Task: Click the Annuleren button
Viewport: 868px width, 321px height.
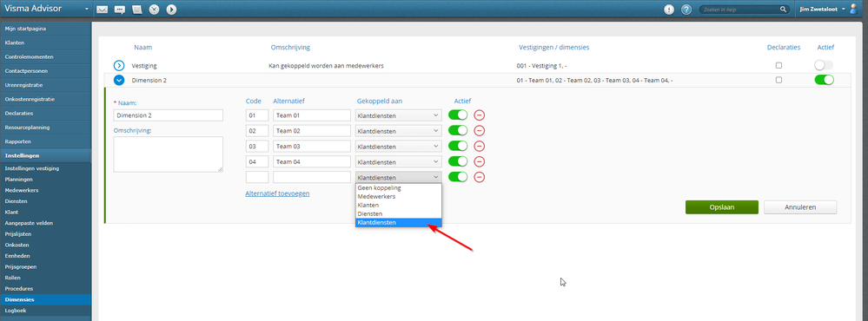Action: (x=800, y=207)
